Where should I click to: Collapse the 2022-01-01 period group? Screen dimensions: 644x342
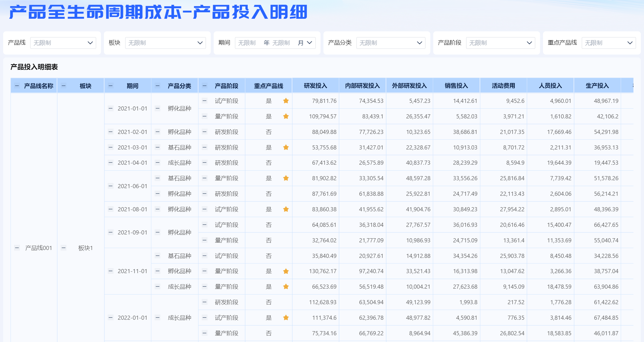pyautogui.click(x=111, y=318)
